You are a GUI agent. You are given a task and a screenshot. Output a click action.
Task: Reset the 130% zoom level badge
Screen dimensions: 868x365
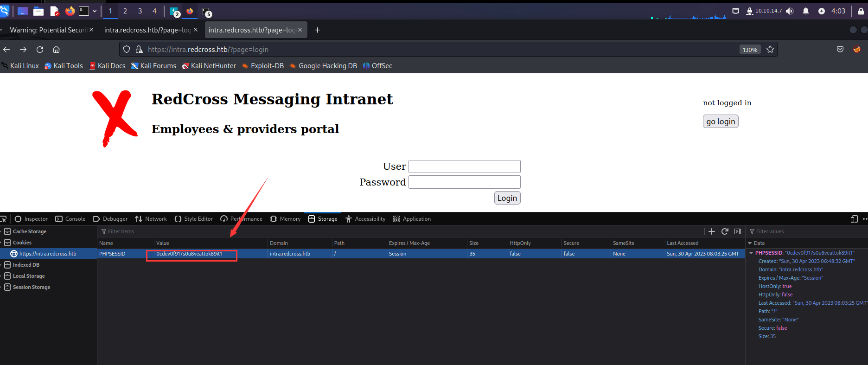click(750, 50)
